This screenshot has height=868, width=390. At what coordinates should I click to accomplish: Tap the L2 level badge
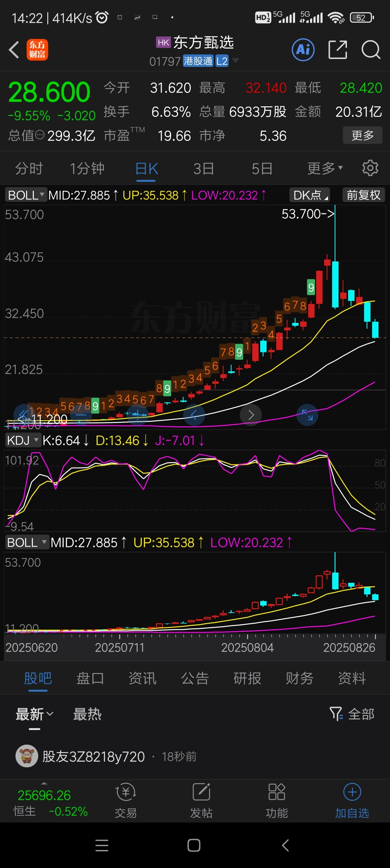222,61
